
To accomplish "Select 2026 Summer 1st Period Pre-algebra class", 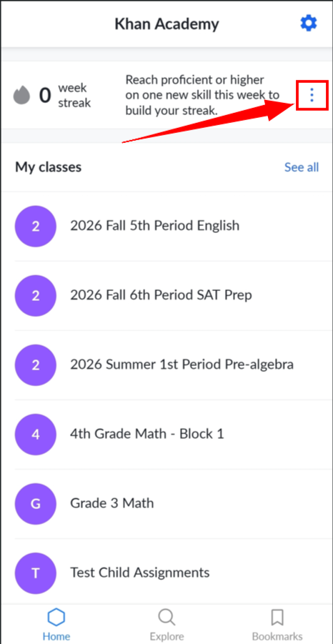I will click(166, 365).
